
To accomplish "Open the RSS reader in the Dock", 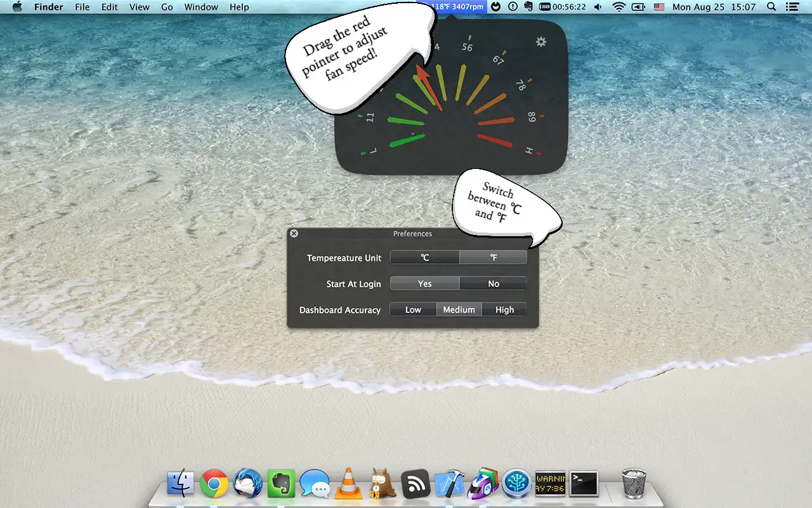I will pos(416,485).
